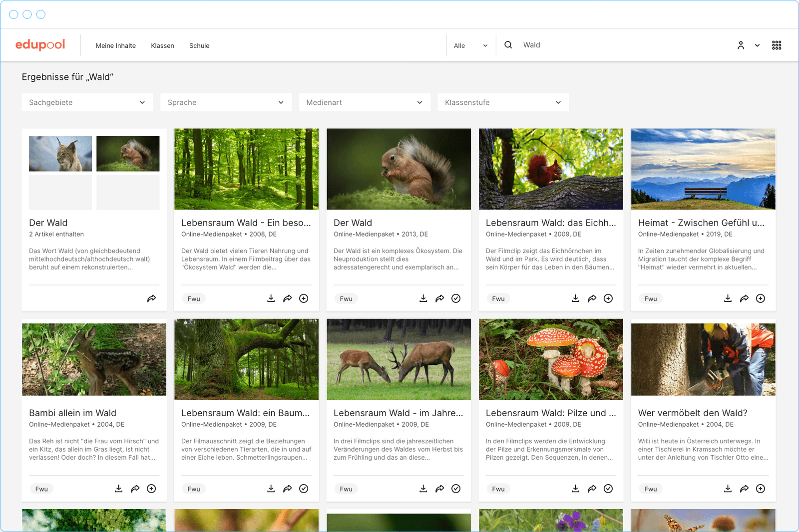Click the edupool logo
Screen dimensions: 799x532
point(40,45)
